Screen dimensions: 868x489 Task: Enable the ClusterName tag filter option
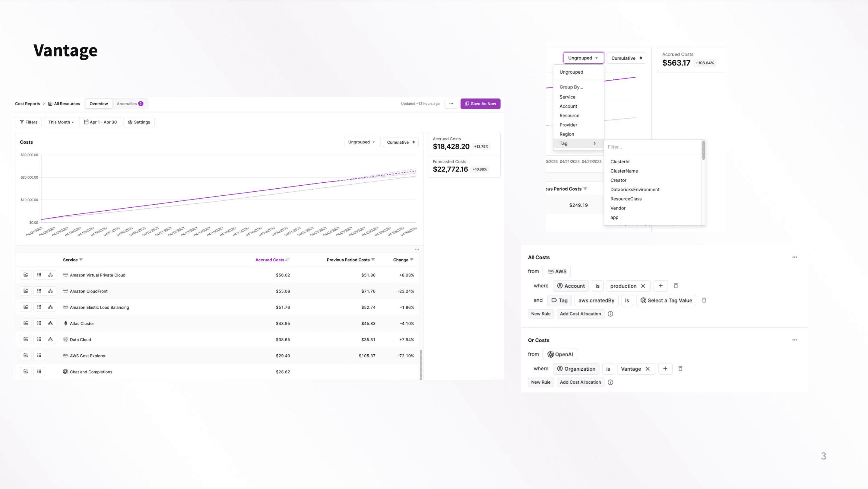pyautogui.click(x=624, y=171)
